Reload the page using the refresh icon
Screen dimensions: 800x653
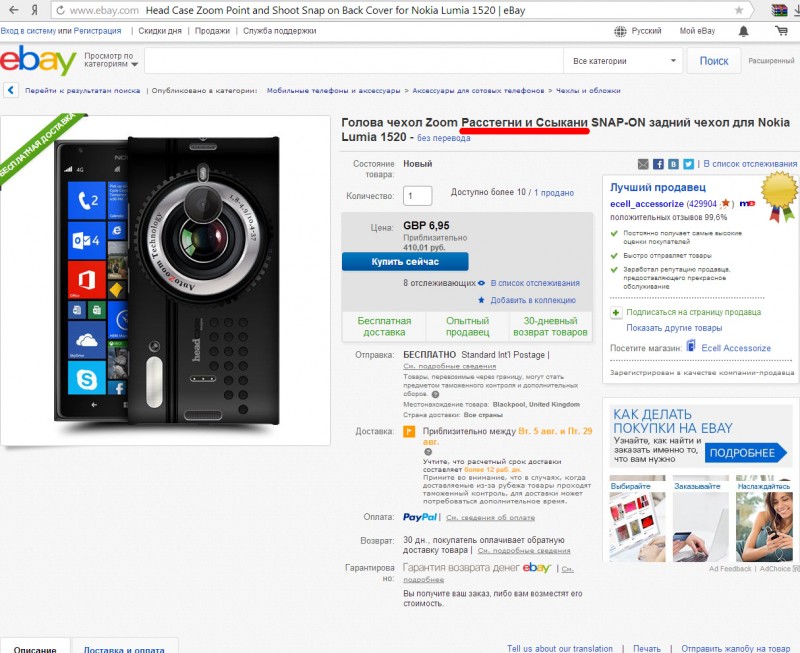[x=60, y=10]
